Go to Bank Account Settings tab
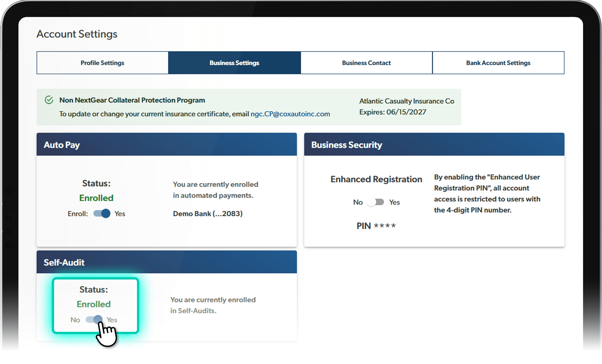The height and width of the screenshot is (364, 602). [x=498, y=63]
